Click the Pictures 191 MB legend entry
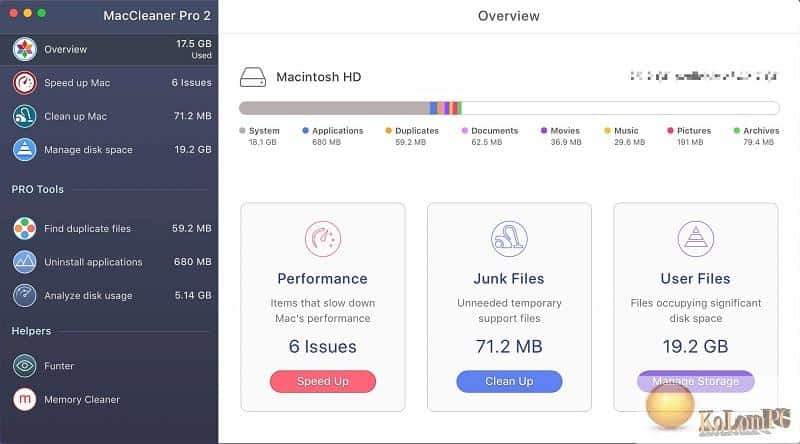This screenshot has height=444, width=800. click(689, 136)
